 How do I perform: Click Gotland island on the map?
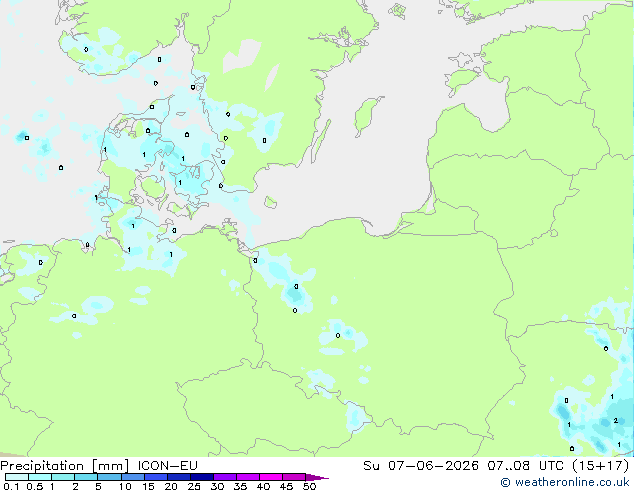(x=367, y=115)
